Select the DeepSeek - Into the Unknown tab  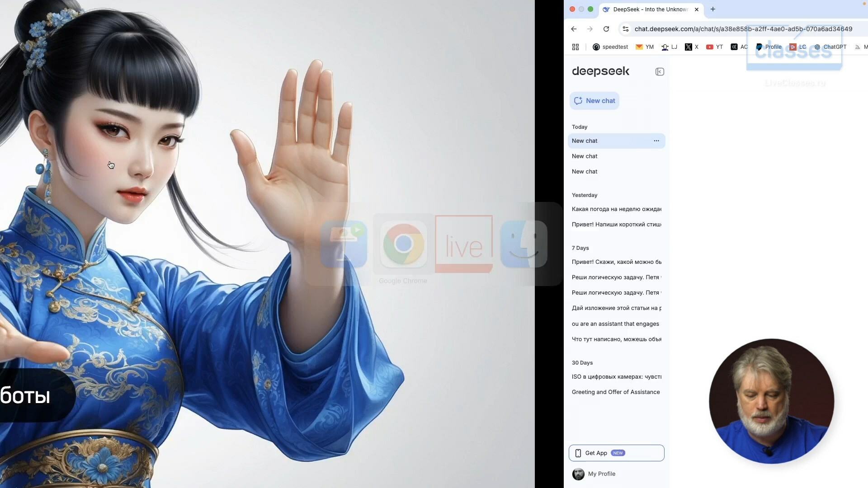click(x=651, y=9)
